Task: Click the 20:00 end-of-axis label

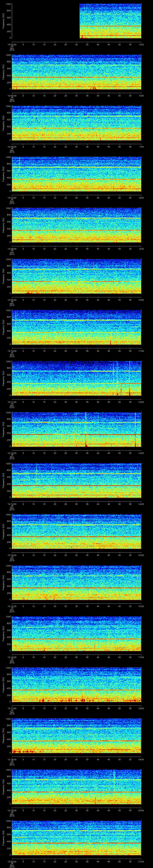Action: [x=141, y=810]
